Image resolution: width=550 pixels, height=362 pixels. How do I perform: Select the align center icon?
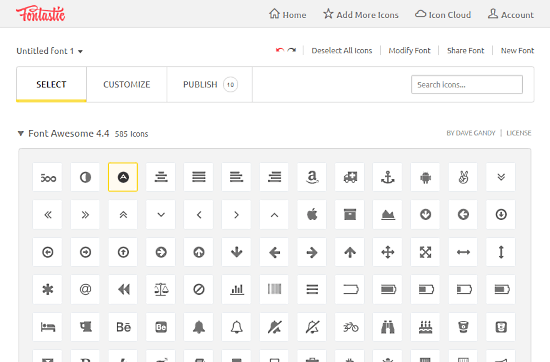pos(161,177)
